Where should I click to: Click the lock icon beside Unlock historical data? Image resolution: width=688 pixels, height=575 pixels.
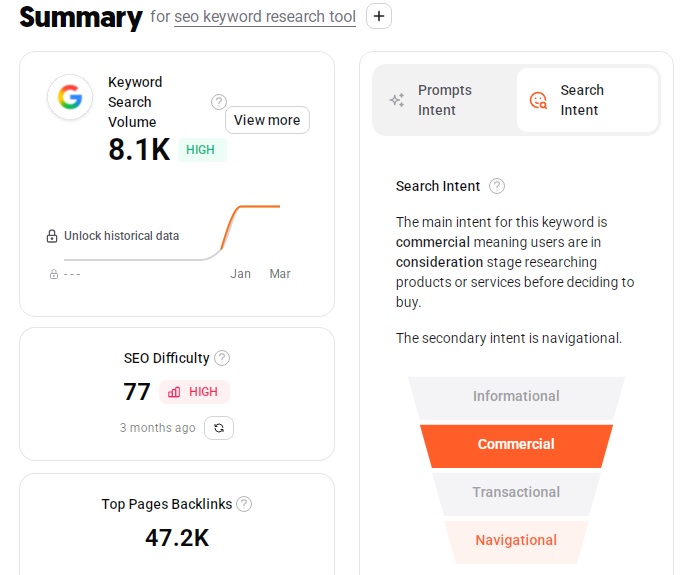52,236
